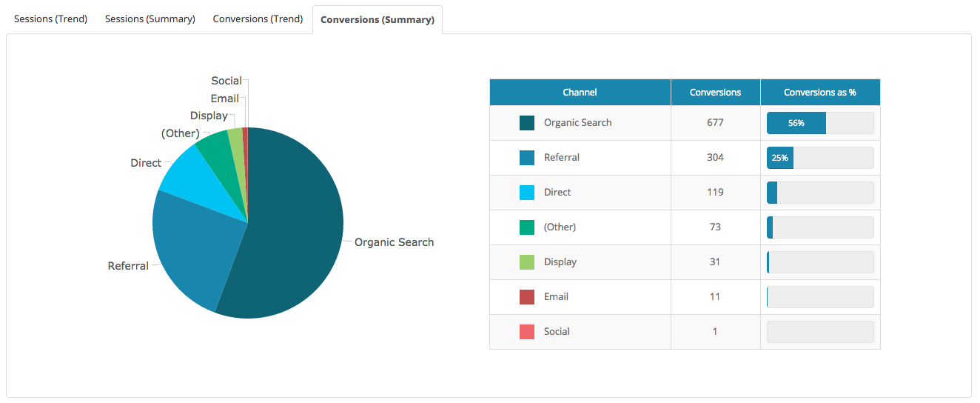This screenshot has width=980, height=403.
Task: Sort by the Channel column header
Action: [x=580, y=93]
